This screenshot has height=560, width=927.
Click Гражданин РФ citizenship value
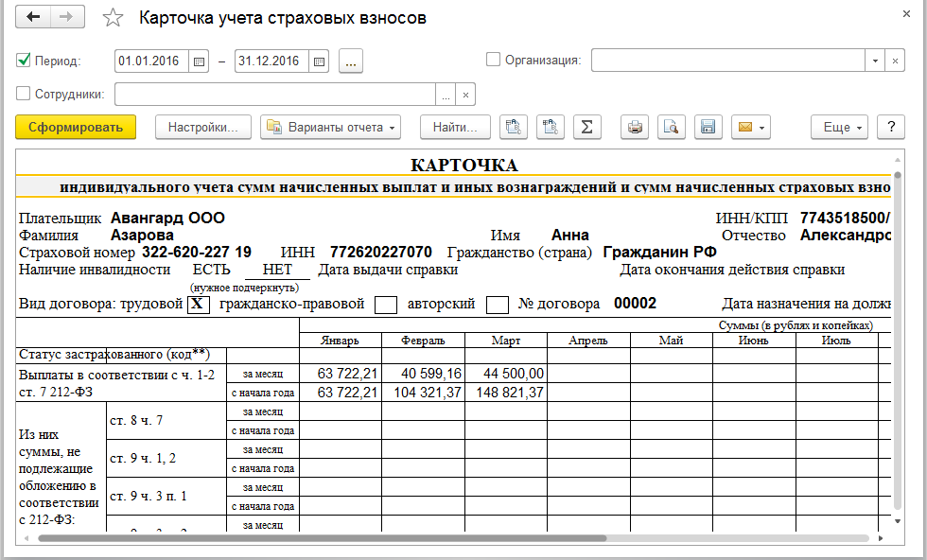(660, 253)
